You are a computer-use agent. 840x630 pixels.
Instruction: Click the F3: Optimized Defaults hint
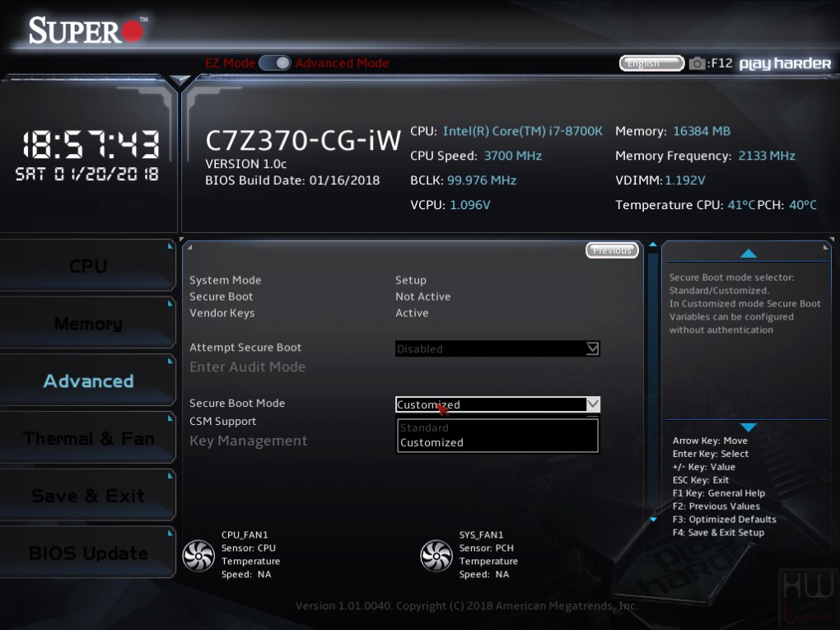[724, 519]
